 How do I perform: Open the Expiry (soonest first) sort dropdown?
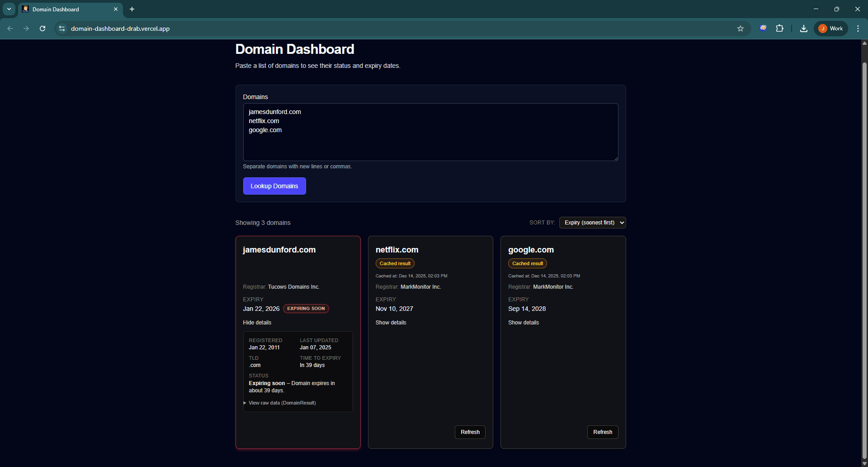coord(592,222)
